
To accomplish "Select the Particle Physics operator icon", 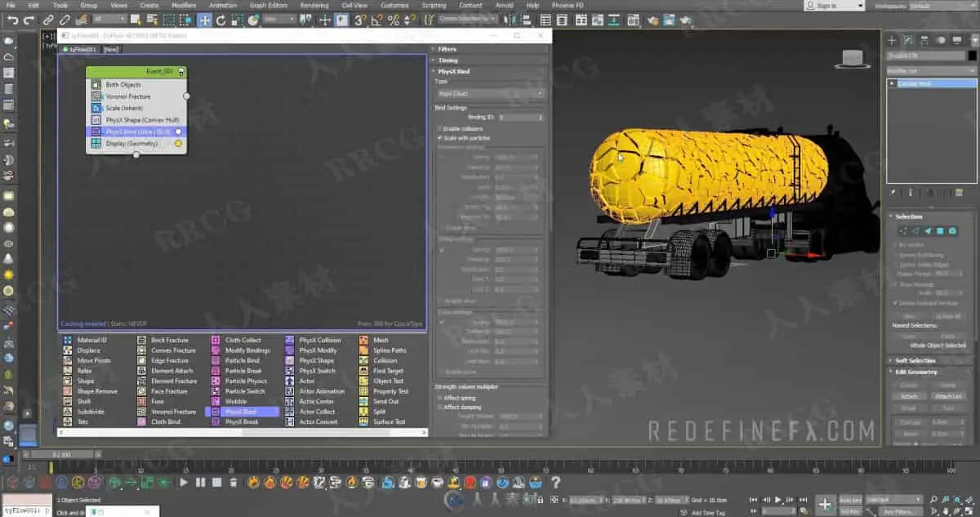I will click(216, 381).
